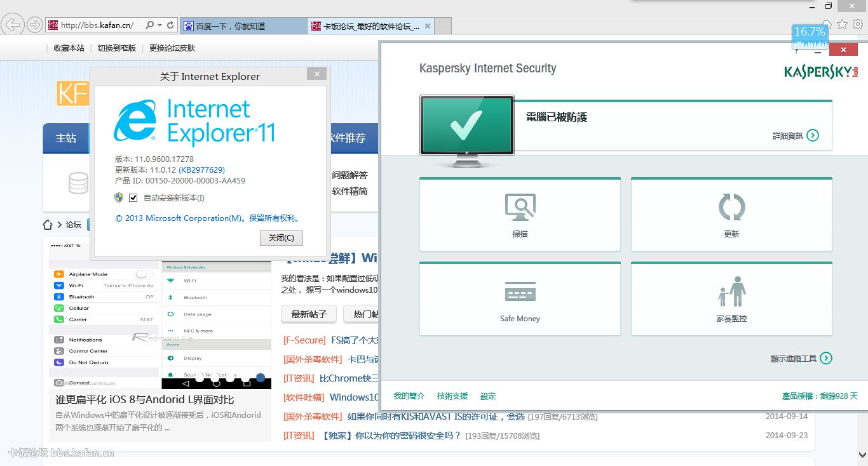Click the shield icon beside auto-install option
The height and width of the screenshot is (466, 868).
(119, 197)
